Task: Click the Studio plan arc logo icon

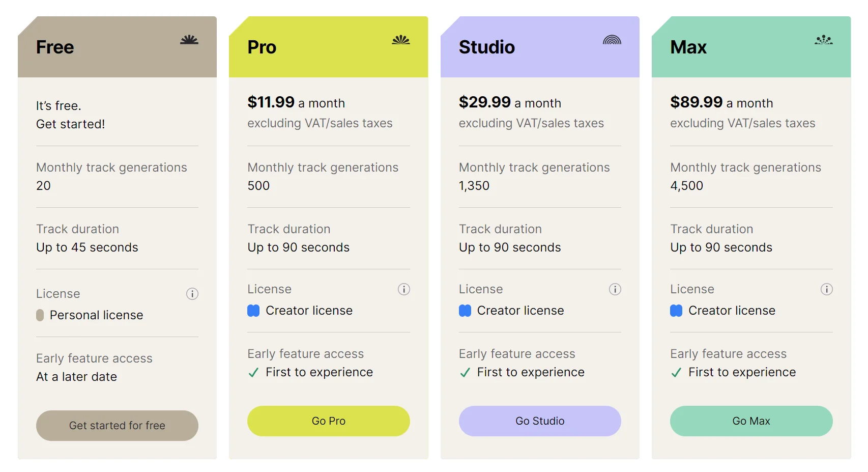Action: click(612, 40)
